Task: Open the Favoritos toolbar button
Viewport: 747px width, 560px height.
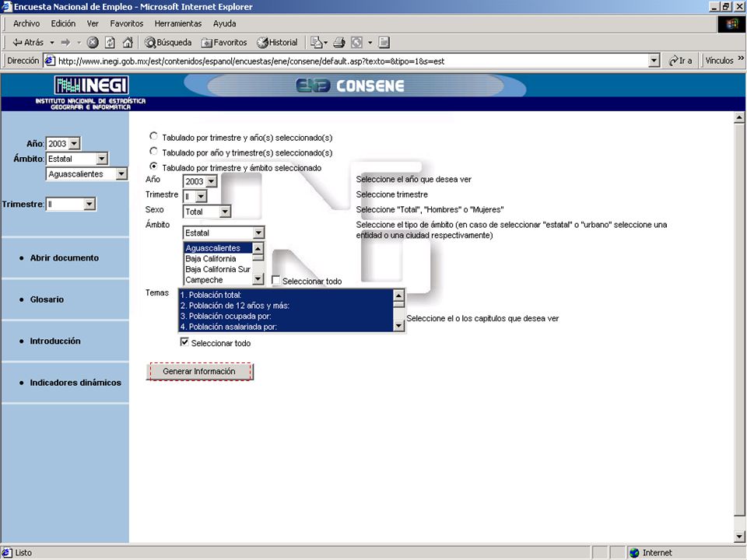Action: [x=224, y=42]
